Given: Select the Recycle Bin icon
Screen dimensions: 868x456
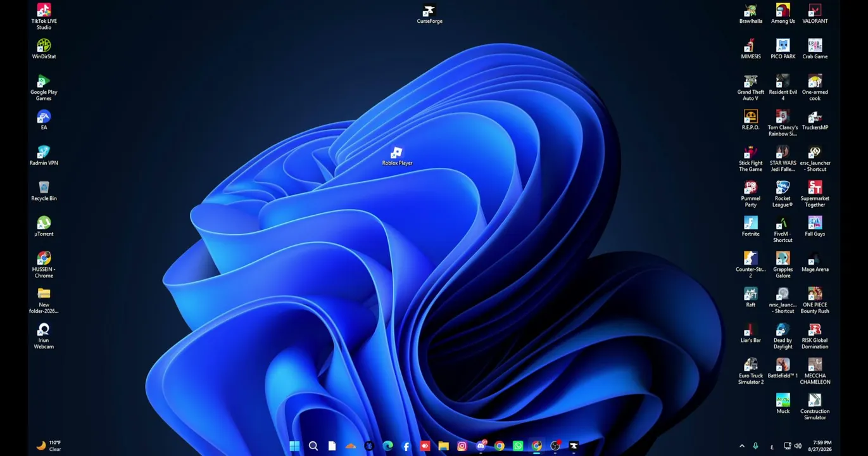Looking at the screenshot, I should (x=44, y=191).
